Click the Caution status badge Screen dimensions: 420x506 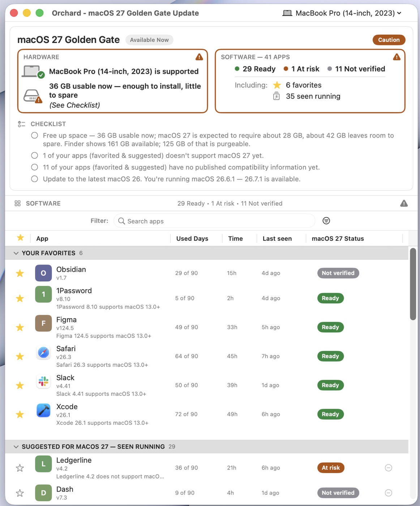(x=389, y=40)
